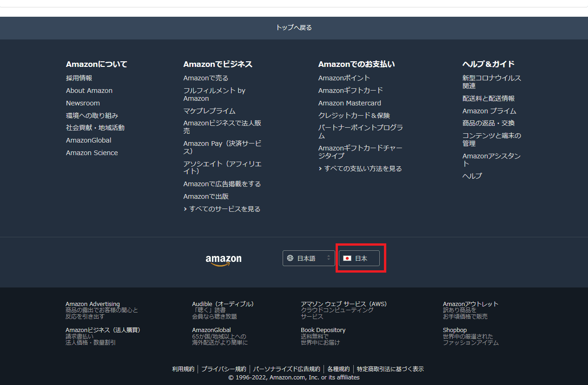Screen dimensions: 588x385
Task: Open 採用情報 link
Action: pyautogui.click(x=79, y=78)
